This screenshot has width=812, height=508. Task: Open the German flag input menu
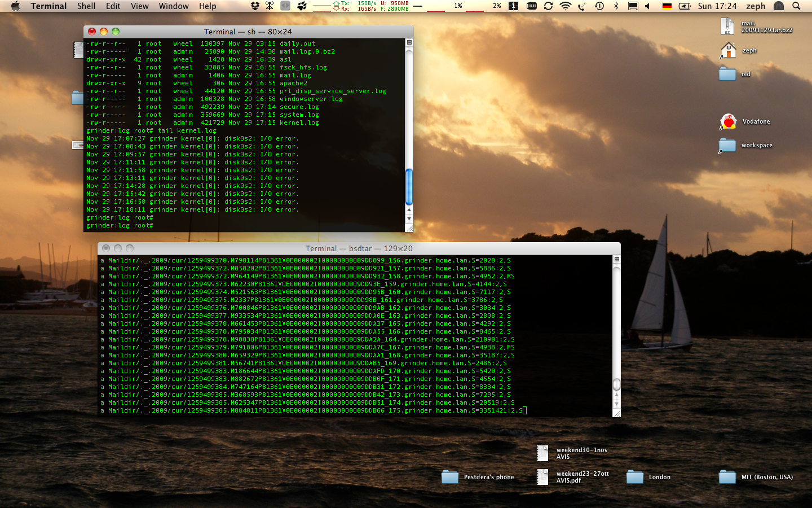(667, 6)
